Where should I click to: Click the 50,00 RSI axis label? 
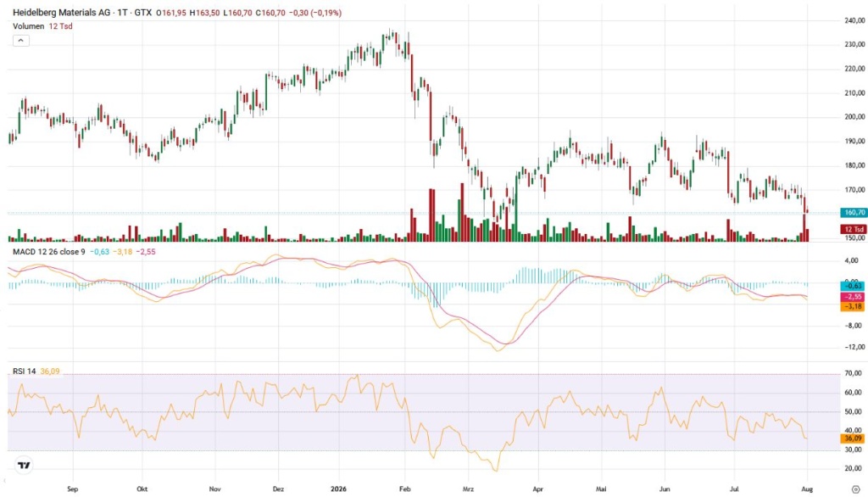point(853,411)
